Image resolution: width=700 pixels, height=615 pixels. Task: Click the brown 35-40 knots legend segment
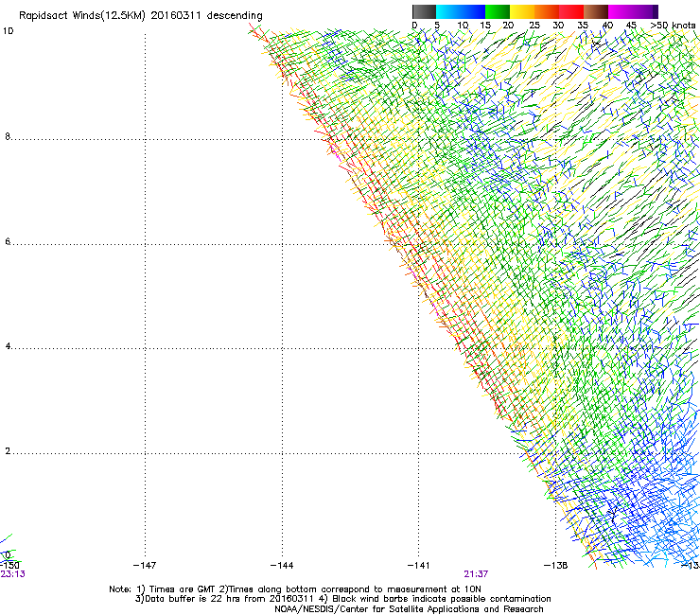(596, 11)
